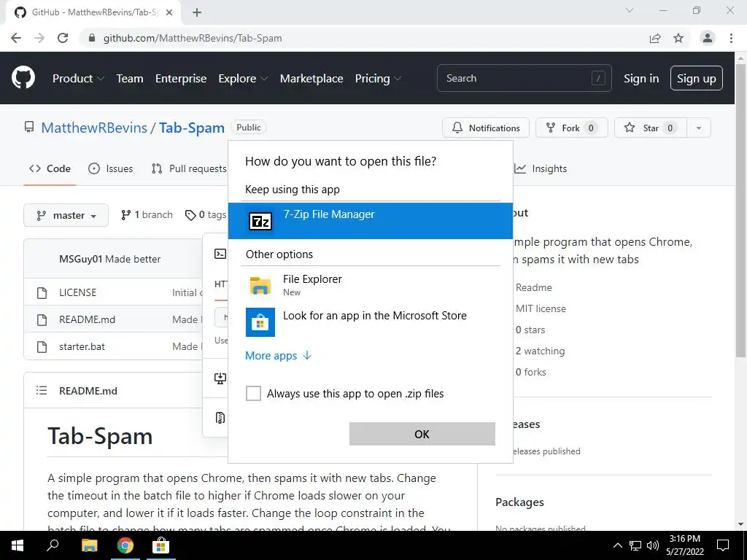The image size is (747, 560).
Task: Click Notifications button
Action: point(485,128)
